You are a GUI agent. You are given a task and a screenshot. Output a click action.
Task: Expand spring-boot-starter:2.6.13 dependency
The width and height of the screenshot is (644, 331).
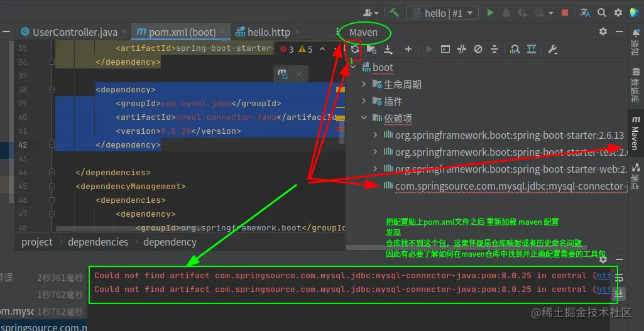[x=375, y=134]
